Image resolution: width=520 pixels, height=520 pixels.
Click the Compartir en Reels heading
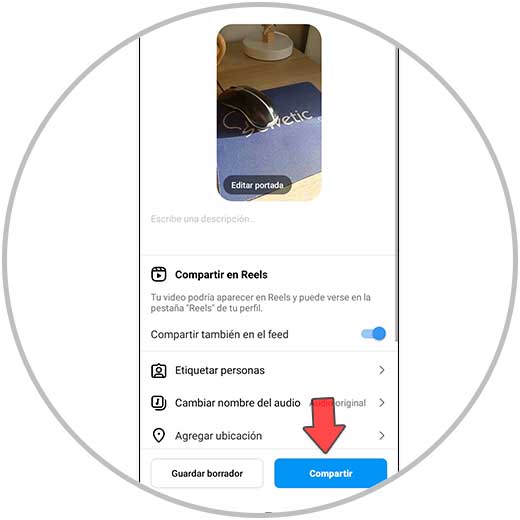[221, 274]
